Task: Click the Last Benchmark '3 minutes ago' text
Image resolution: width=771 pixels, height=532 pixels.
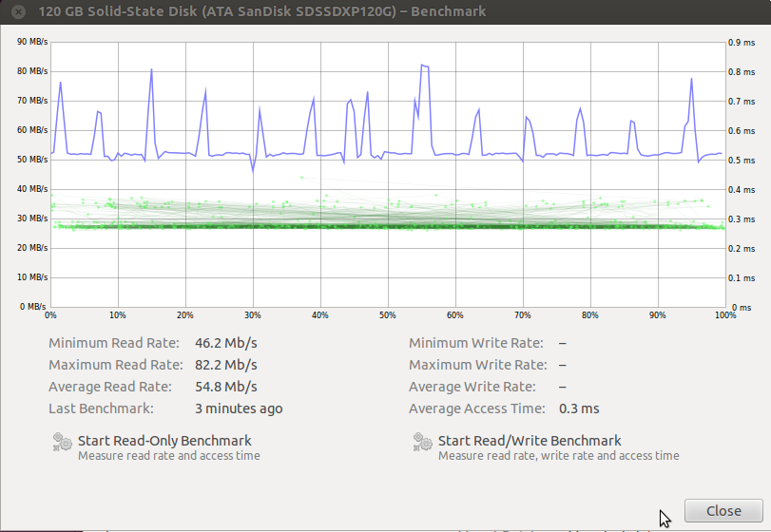Action: click(238, 408)
